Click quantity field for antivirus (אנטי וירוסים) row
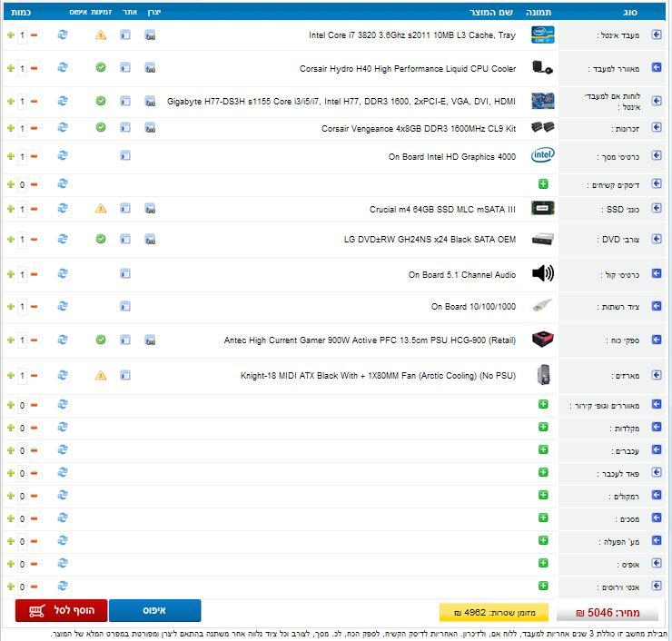Screen dimensions: 672x641 point(23,587)
